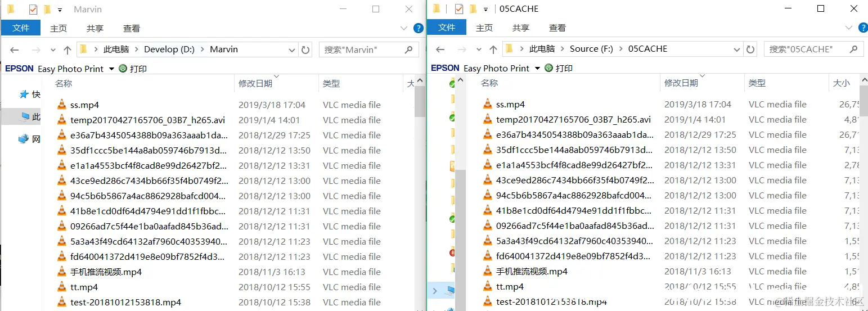Viewport: 868px width, 311px height.
Task: Click EPSON logo in 05CACHE window
Action: coord(446,68)
